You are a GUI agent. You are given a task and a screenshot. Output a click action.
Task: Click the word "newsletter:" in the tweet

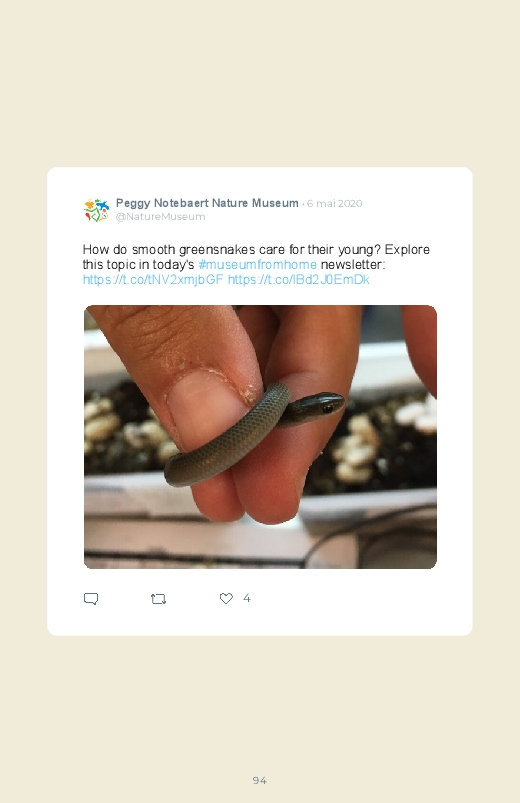pos(352,264)
